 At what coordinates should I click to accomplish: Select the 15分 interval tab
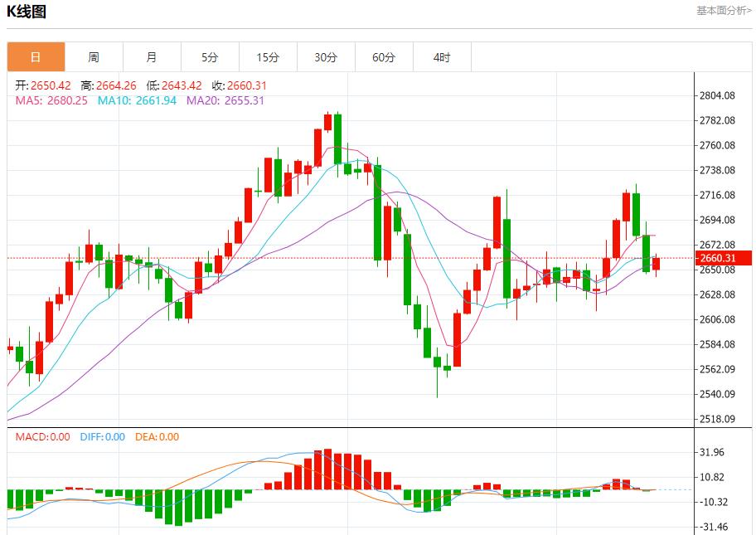268,57
